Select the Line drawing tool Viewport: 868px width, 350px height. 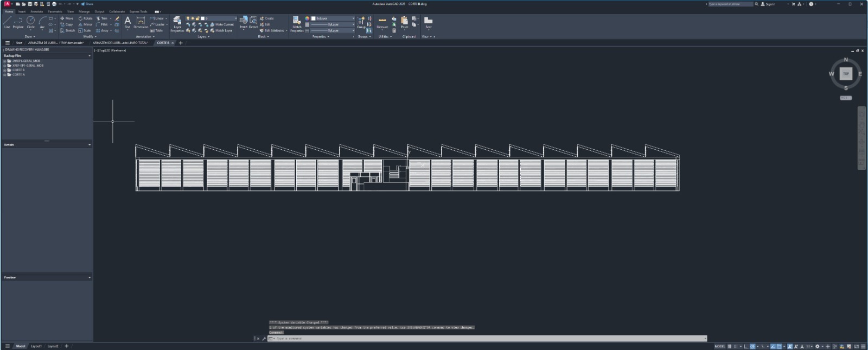click(7, 22)
